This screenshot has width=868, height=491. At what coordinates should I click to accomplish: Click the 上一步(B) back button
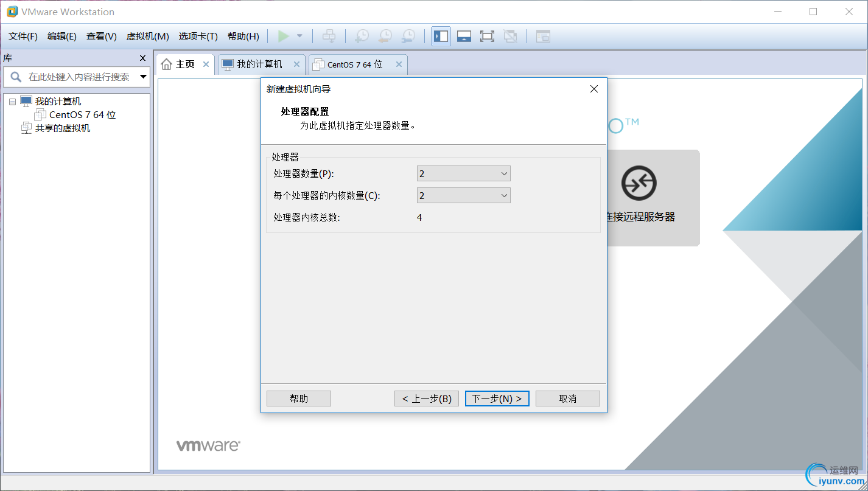point(427,399)
